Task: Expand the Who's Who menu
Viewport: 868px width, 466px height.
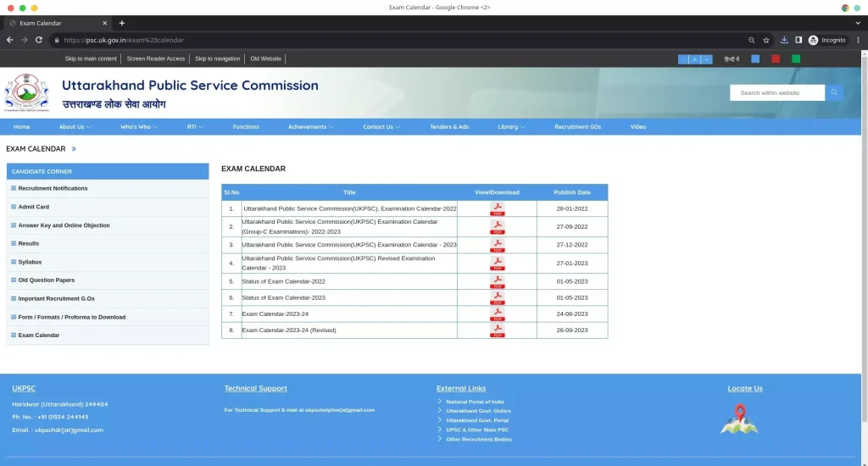Action: point(139,127)
